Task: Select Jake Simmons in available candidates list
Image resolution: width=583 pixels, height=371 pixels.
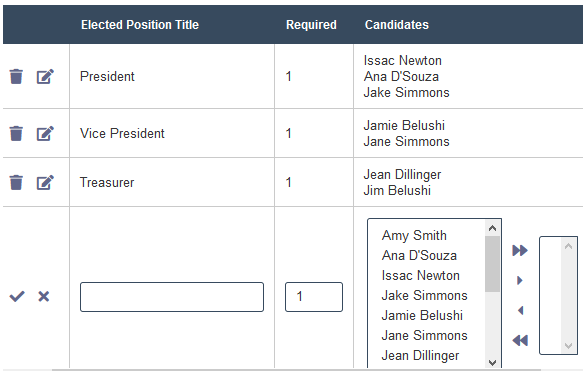Action: coord(424,296)
